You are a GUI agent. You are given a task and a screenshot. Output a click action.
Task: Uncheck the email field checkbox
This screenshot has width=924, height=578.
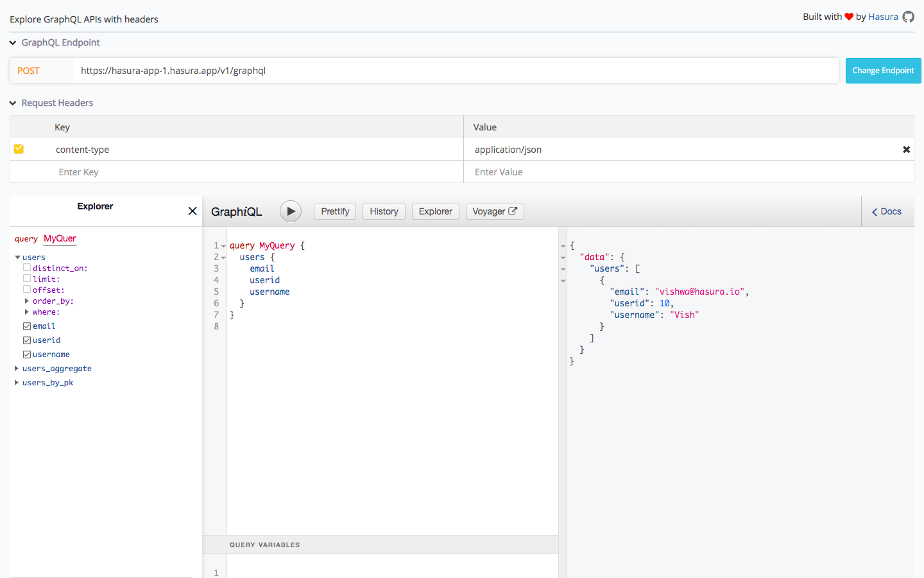pyautogui.click(x=27, y=326)
